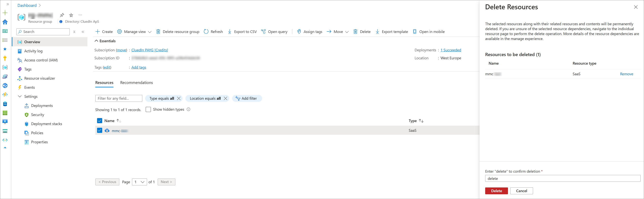
Task: Focus the Filter for any field box
Action: pos(119,99)
